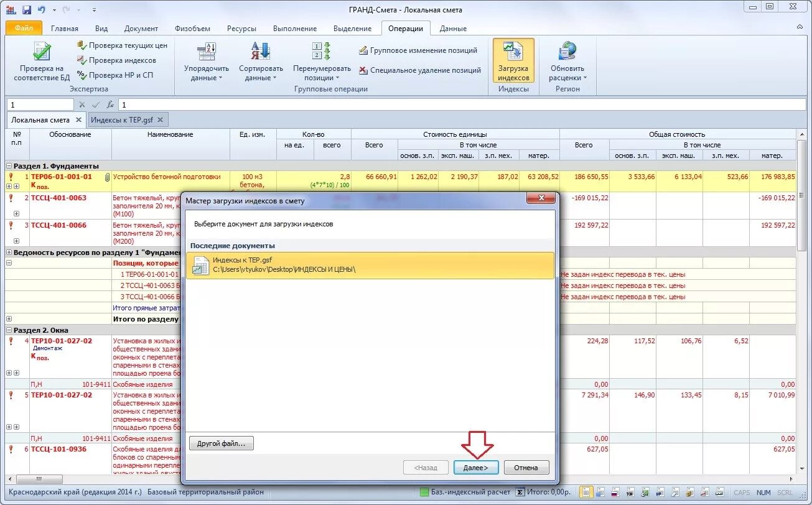This screenshot has height=505, width=812.
Task: Click the Save icon in quick access toolbar
Action: [x=26, y=10]
